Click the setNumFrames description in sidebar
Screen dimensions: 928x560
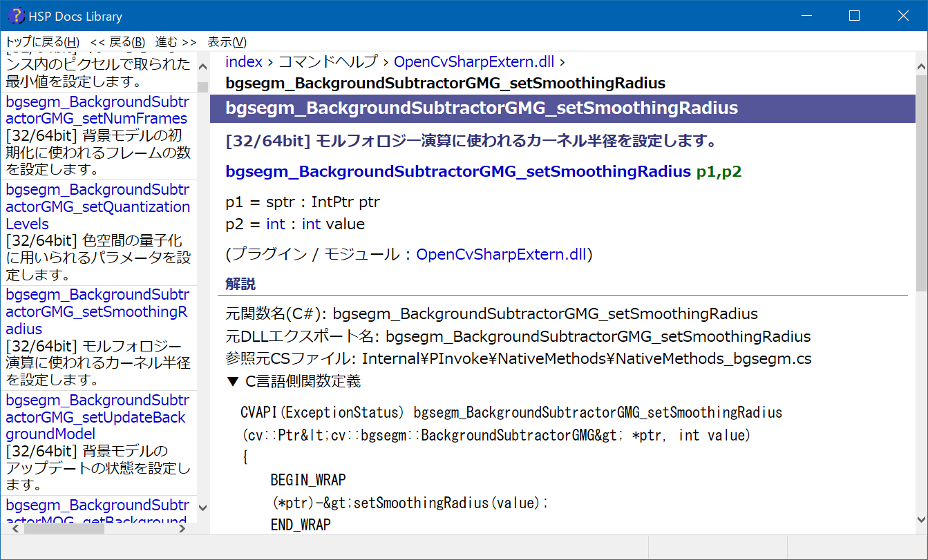point(98,152)
